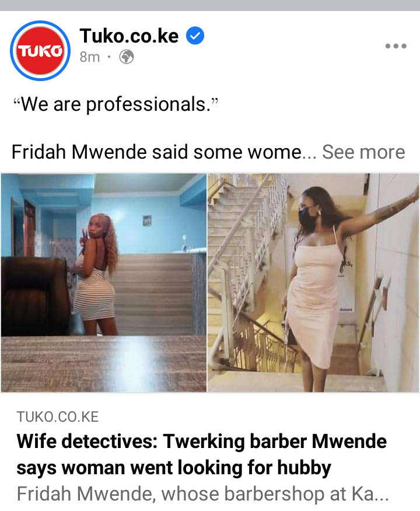Open photo of woman in striped dress
The image size is (420, 511).
[104, 282]
